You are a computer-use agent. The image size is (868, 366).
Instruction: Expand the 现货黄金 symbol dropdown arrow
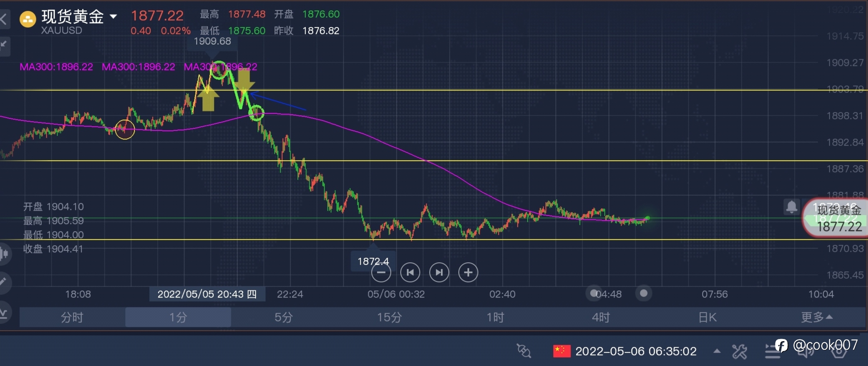point(113,17)
